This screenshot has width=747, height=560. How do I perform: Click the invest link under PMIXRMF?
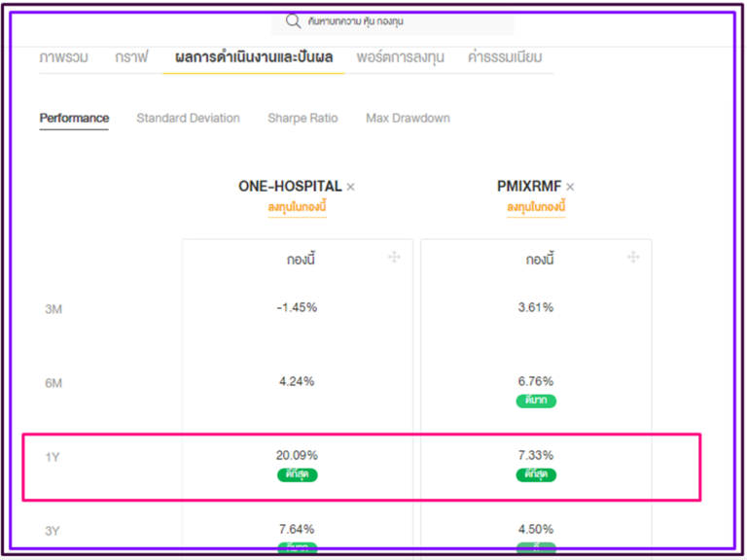coord(536,207)
